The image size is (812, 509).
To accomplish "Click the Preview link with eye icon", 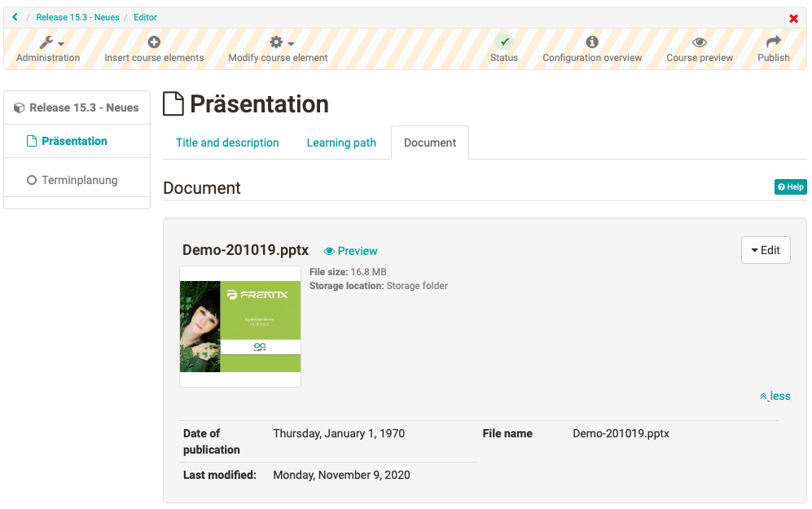I will [350, 251].
